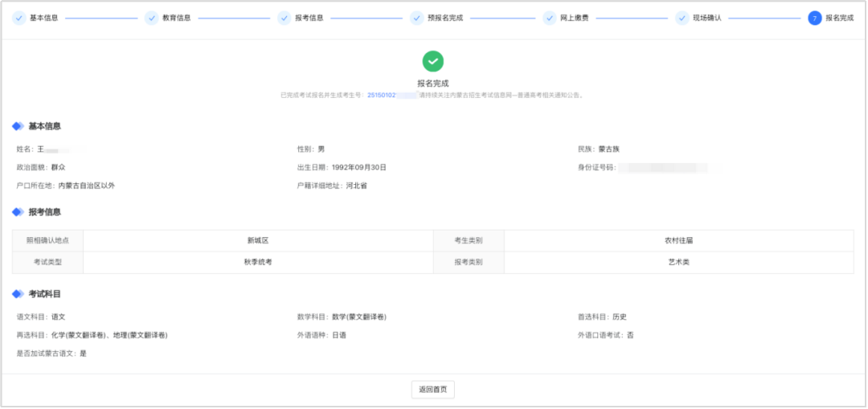Viewport: 868px width, 409px height.
Task: Click the blue diamond icon beside 考试科目 heading
Action: pyautogui.click(x=18, y=294)
